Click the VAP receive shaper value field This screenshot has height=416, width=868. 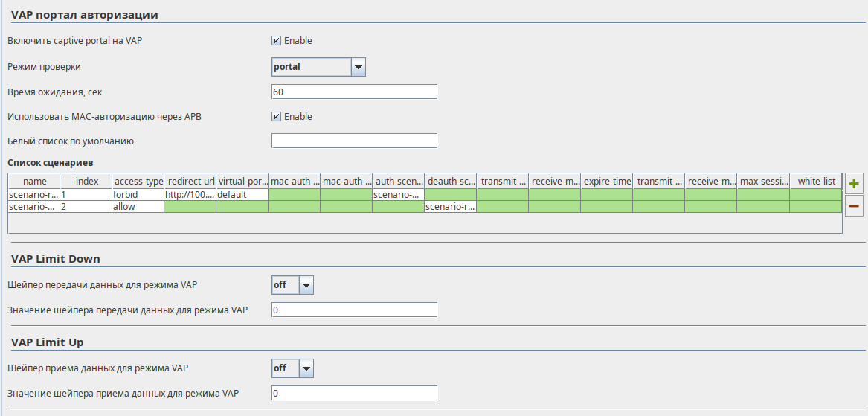pyautogui.click(x=354, y=394)
